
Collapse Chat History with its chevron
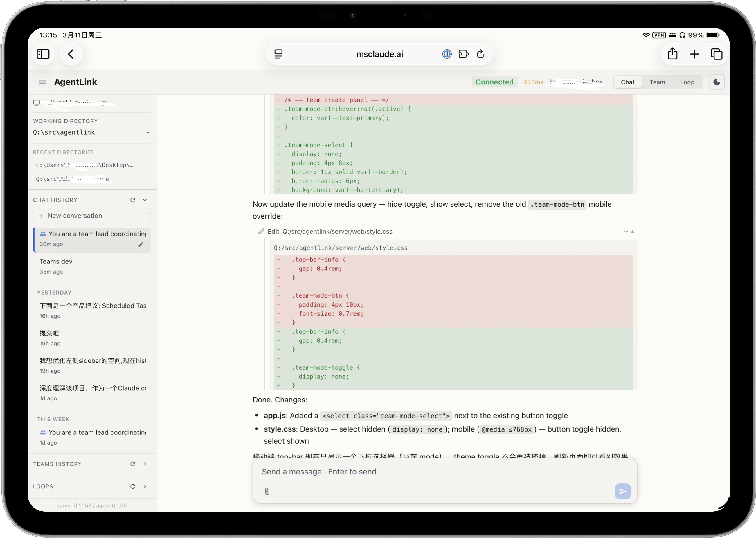(x=145, y=200)
